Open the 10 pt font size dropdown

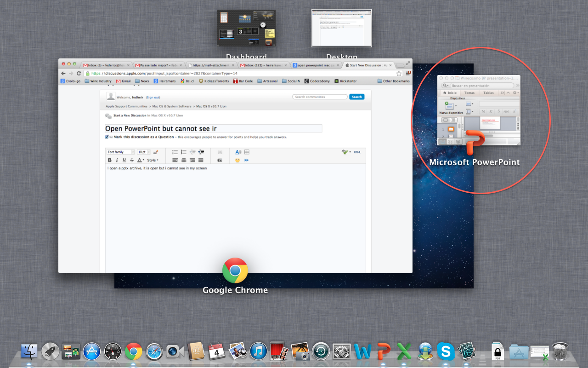point(144,152)
